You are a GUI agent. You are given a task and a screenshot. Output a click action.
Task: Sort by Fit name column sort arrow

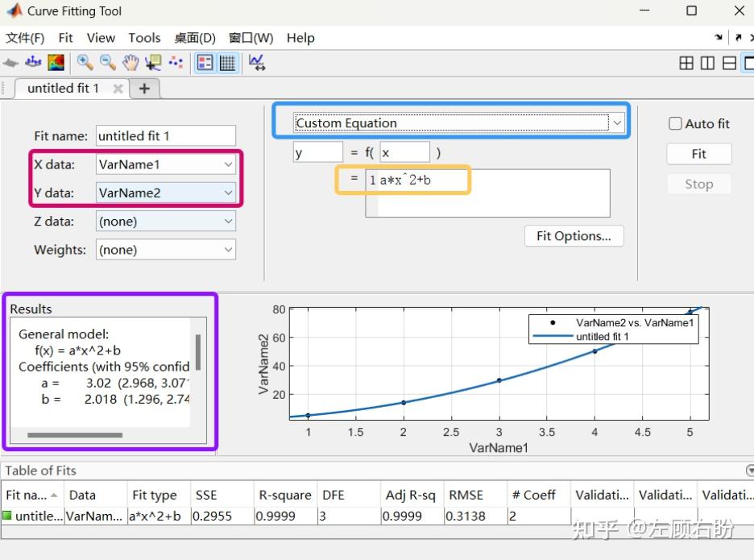point(54,495)
